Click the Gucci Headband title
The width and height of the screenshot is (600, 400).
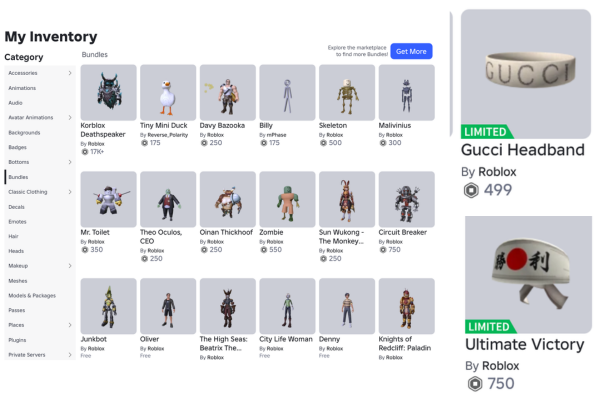(x=523, y=150)
